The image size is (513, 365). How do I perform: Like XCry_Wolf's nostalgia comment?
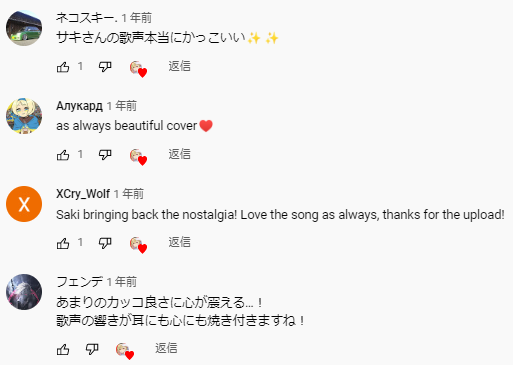[63, 243]
